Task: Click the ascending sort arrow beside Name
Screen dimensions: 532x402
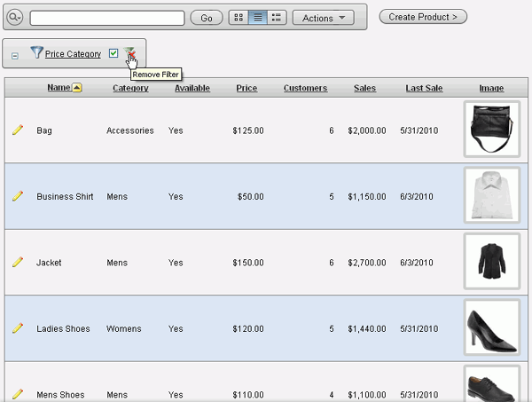Action: pos(77,88)
